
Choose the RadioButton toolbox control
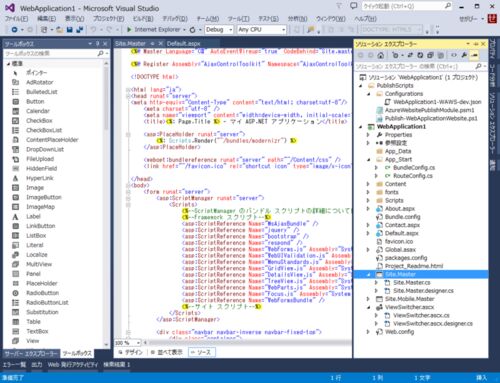[42, 293]
